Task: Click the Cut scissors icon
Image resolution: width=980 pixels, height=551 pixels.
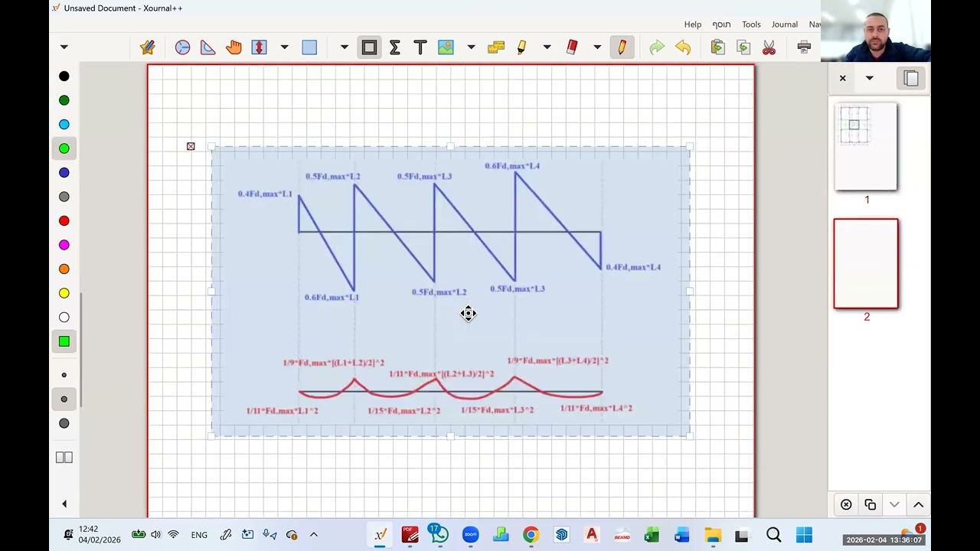Action: pyautogui.click(x=769, y=47)
